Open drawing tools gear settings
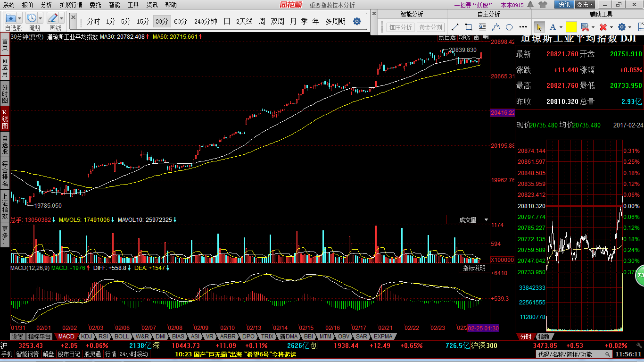The width and height of the screenshot is (644, 362). pyautogui.click(x=622, y=27)
